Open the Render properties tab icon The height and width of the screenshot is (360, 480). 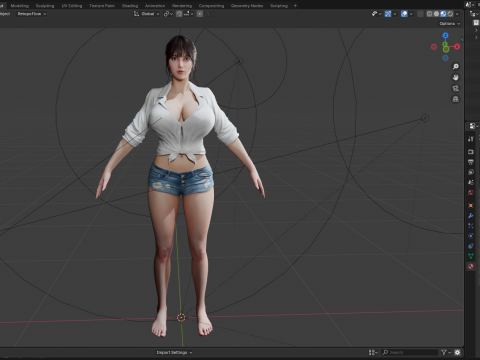click(x=471, y=152)
